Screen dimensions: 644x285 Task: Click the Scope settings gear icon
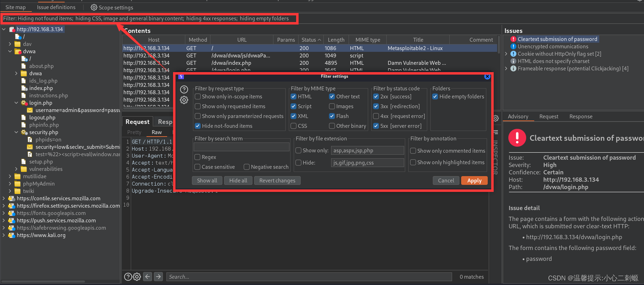click(94, 7)
